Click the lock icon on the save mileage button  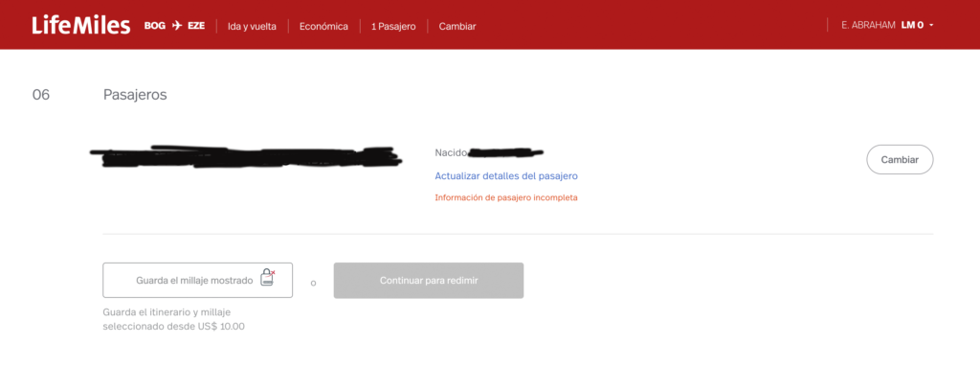click(268, 278)
